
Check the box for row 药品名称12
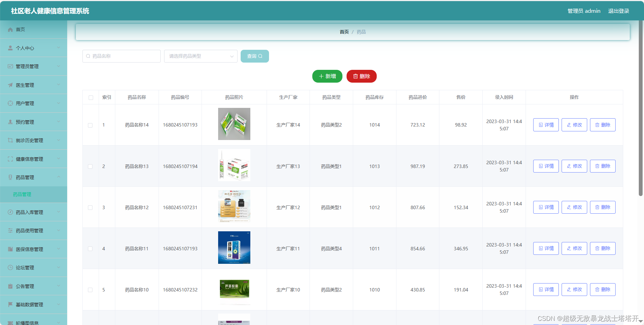90,207
